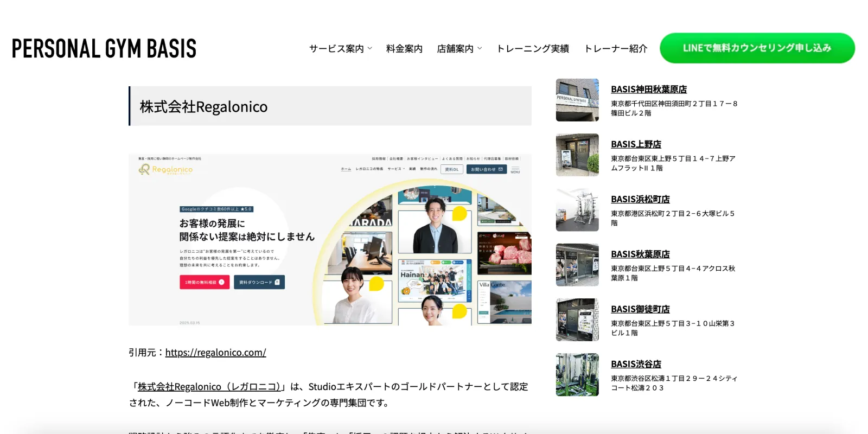
Task: Click the BASIS浜松町店 gym rack thumbnail
Action: pos(577,210)
